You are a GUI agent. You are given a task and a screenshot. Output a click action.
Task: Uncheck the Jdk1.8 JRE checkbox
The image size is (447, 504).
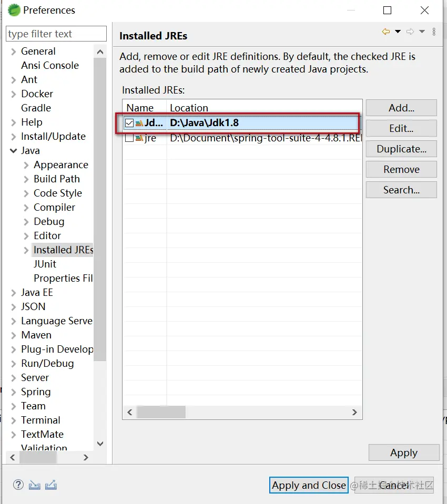click(x=129, y=123)
